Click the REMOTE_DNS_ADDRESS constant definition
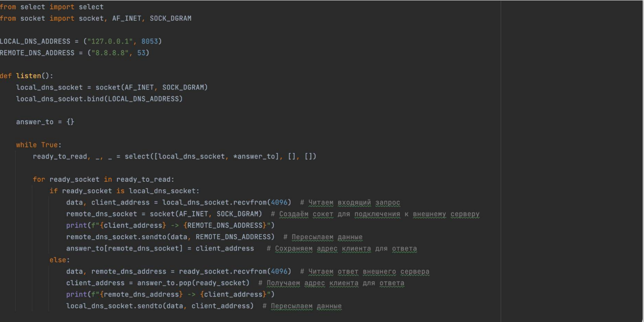The height and width of the screenshot is (322, 644). pyautogui.click(x=37, y=53)
